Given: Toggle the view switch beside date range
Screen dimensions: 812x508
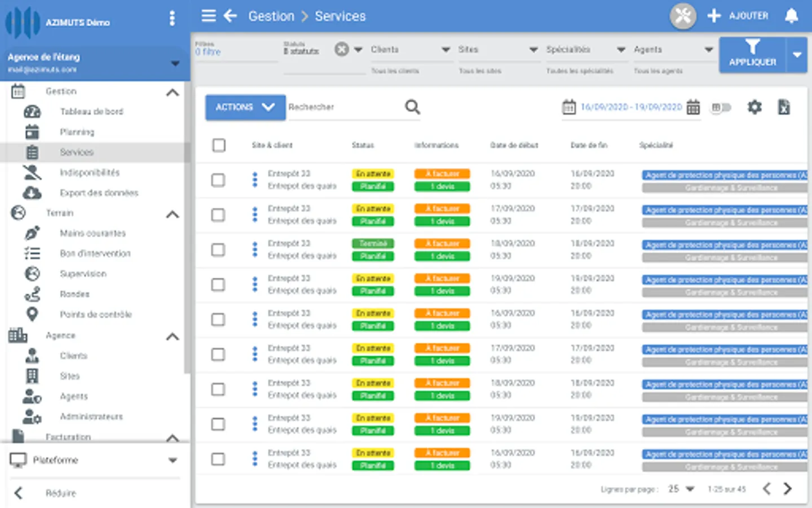Looking at the screenshot, I should (721, 107).
